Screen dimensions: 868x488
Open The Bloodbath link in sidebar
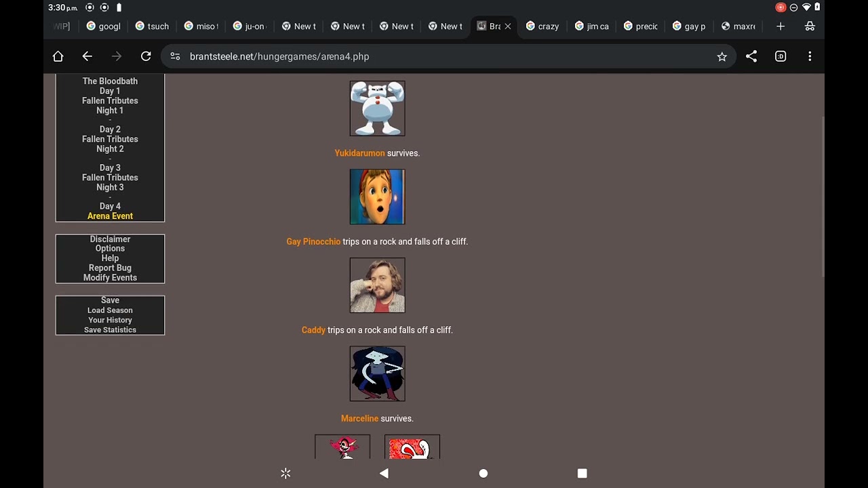pos(110,81)
